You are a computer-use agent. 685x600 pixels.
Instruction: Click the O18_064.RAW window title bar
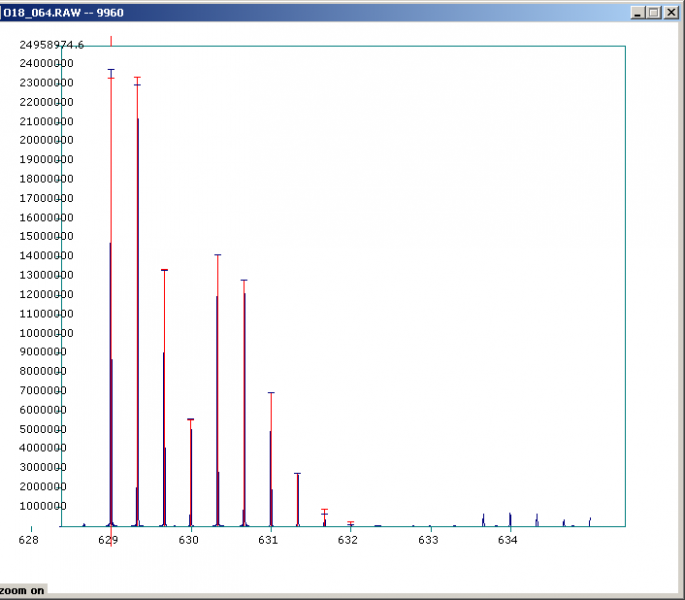click(300, 12)
